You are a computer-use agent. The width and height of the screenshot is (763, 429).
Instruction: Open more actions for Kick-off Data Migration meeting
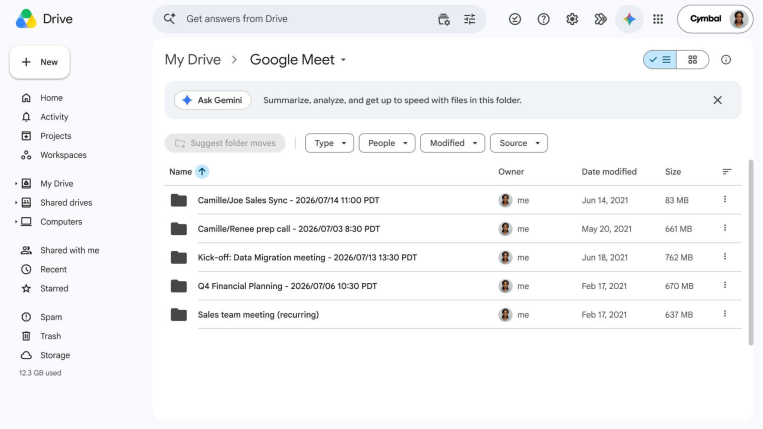tap(725, 257)
